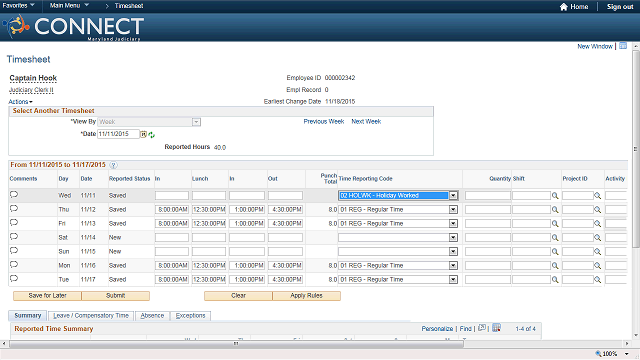Click the Sign out link

pyautogui.click(x=620, y=7)
